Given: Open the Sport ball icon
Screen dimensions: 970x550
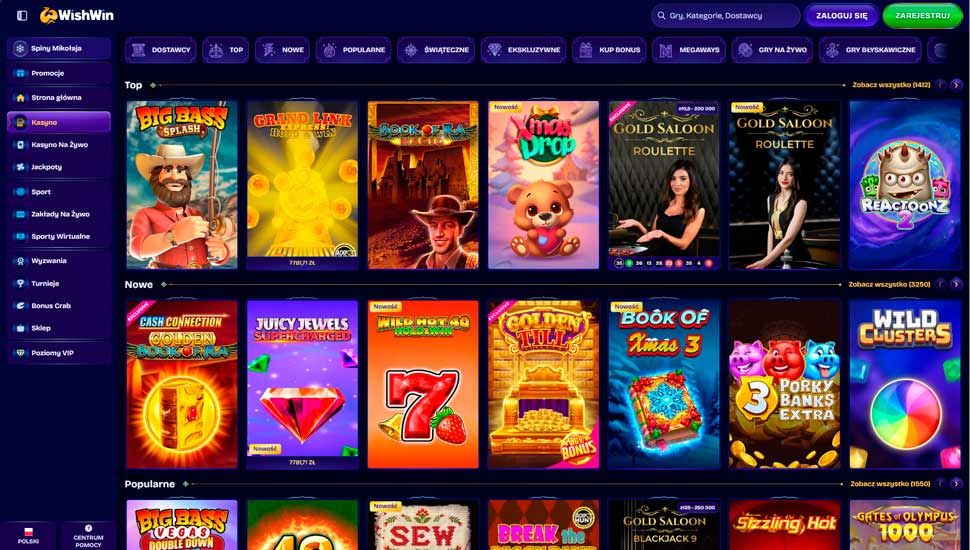Looking at the screenshot, I should [20, 192].
